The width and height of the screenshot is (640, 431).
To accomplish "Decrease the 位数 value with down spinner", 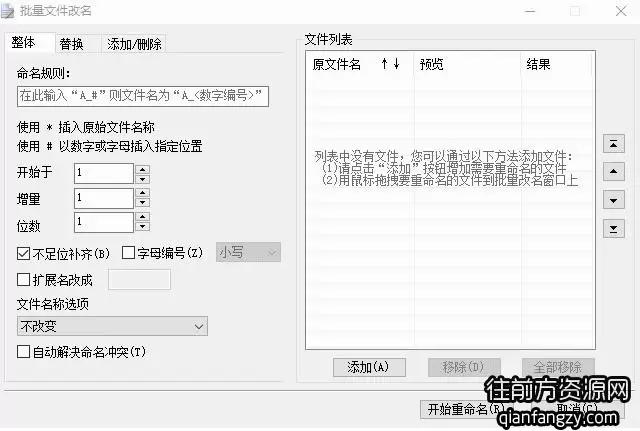I will point(142,227).
